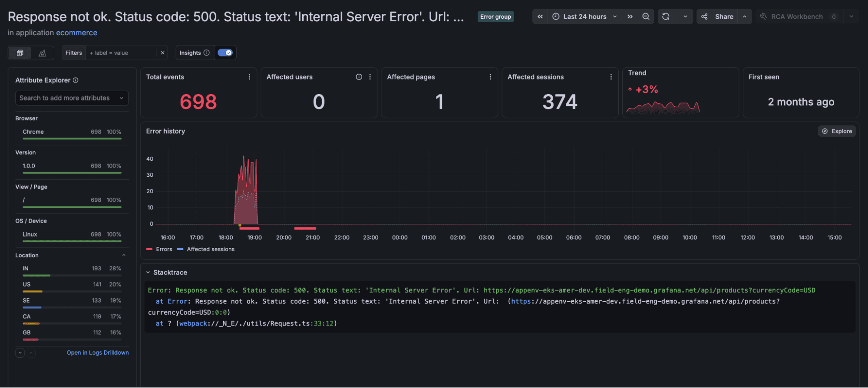Image resolution: width=868 pixels, height=388 pixels.
Task: Click the red annotation marker near 21:00
Action: tap(305, 228)
